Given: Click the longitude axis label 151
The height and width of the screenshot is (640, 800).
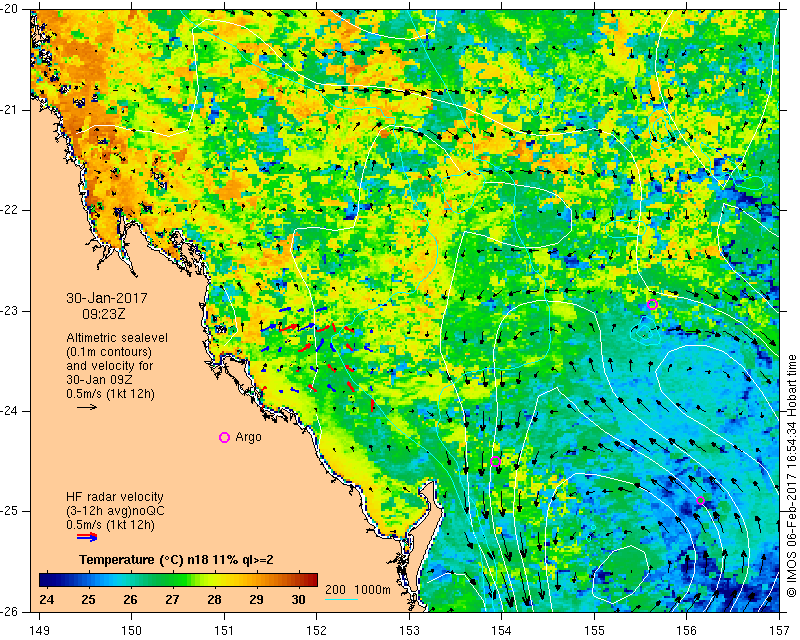Looking at the screenshot, I should (224, 631).
